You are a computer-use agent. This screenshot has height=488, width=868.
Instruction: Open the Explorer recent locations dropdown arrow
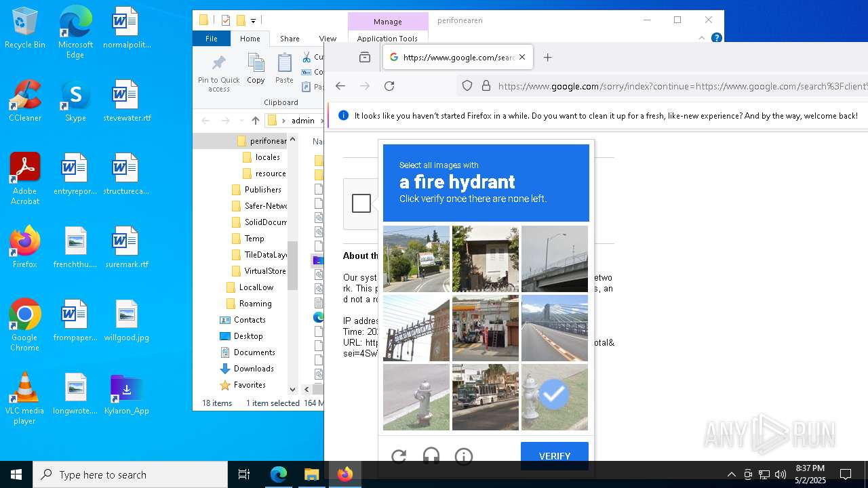(241, 121)
